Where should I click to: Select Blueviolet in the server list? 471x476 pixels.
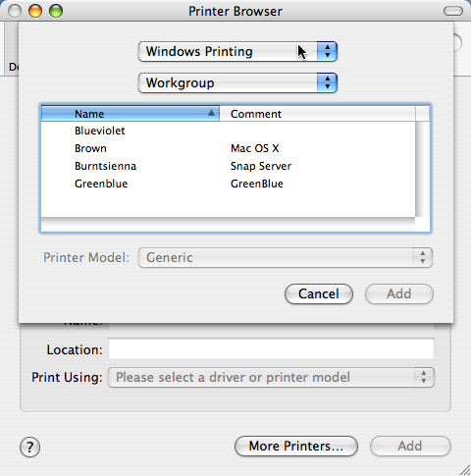[229, 131]
